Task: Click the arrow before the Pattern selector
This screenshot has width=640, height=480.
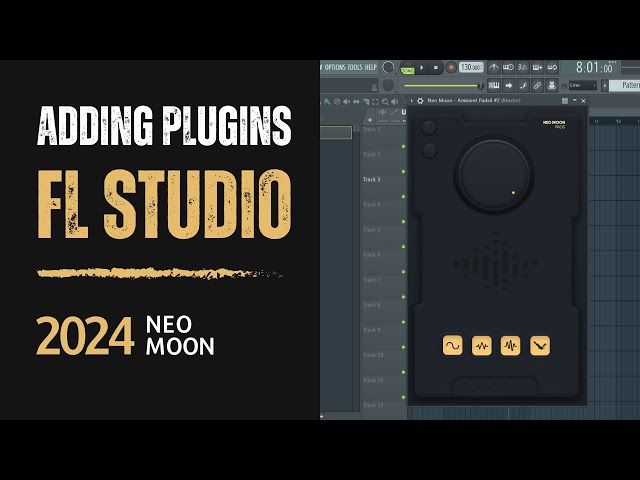Action: (604, 86)
